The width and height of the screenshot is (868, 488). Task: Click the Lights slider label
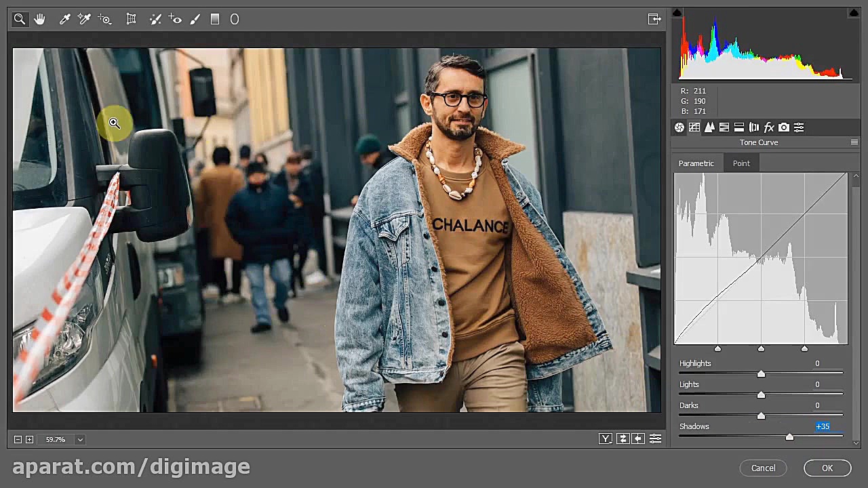(x=689, y=384)
